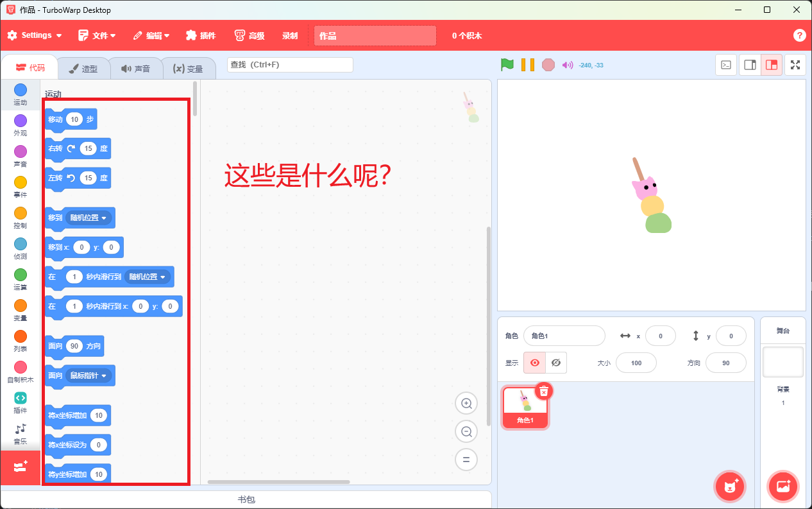Mute the project volume icon

pyautogui.click(x=566, y=65)
